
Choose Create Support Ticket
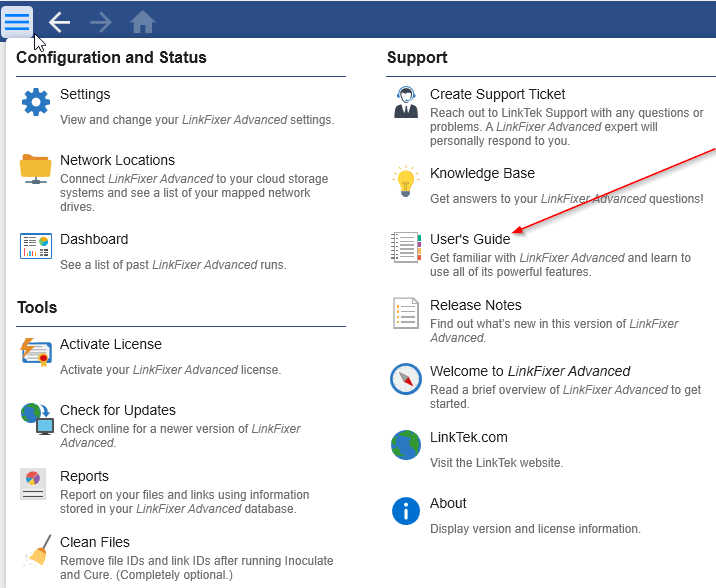click(498, 94)
